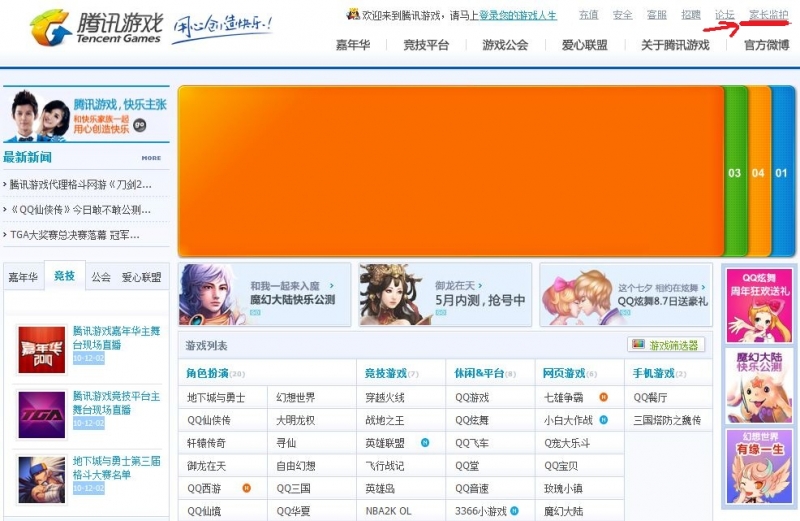Open the QQ炫舞 周年狂欢送礼 side ad
The image size is (800, 521).
point(759,306)
